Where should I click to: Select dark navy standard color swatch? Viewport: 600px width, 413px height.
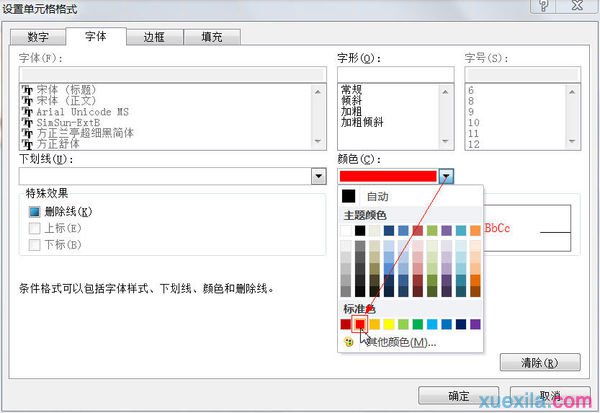click(x=461, y=324)
